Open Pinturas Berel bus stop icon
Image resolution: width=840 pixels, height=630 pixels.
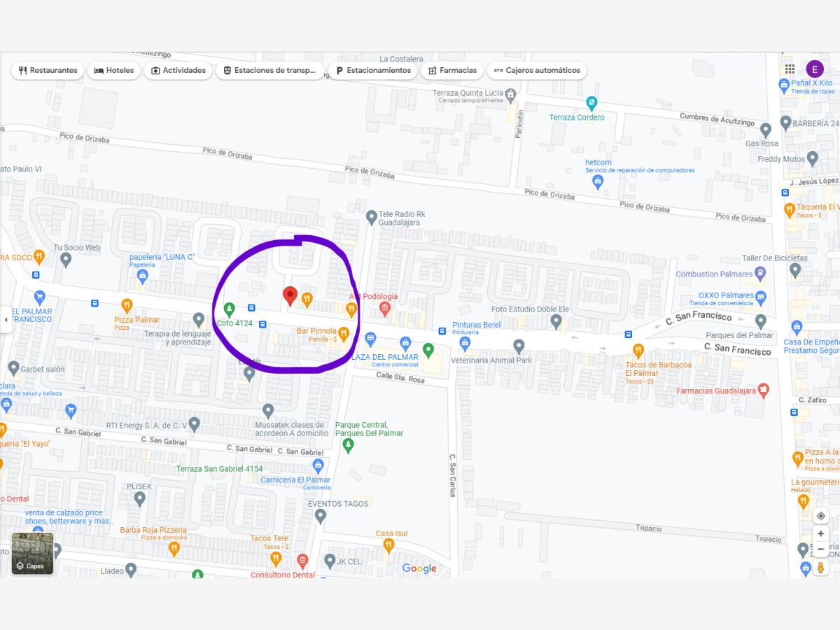442,330
